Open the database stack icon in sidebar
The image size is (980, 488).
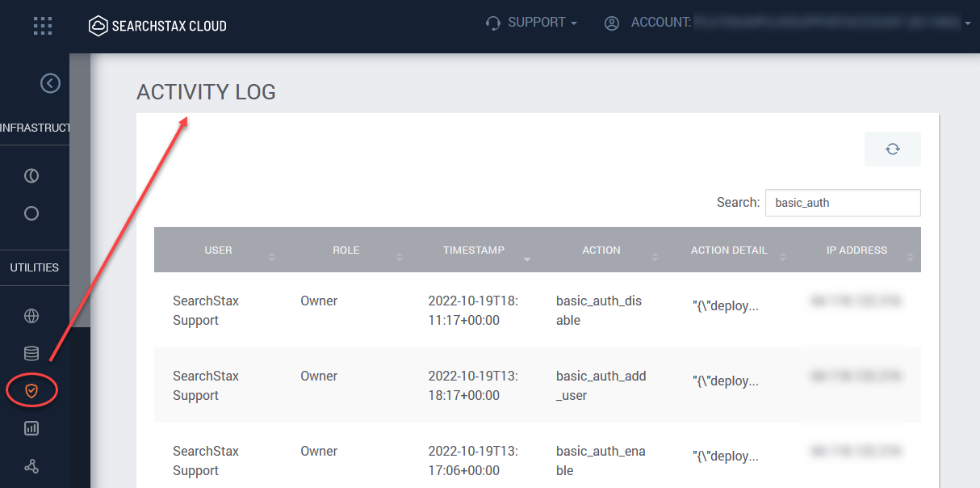tap(31, 353)
